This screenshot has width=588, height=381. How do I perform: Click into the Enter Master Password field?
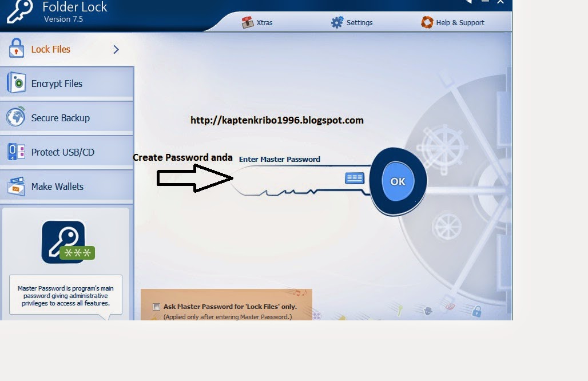[289, 178]
